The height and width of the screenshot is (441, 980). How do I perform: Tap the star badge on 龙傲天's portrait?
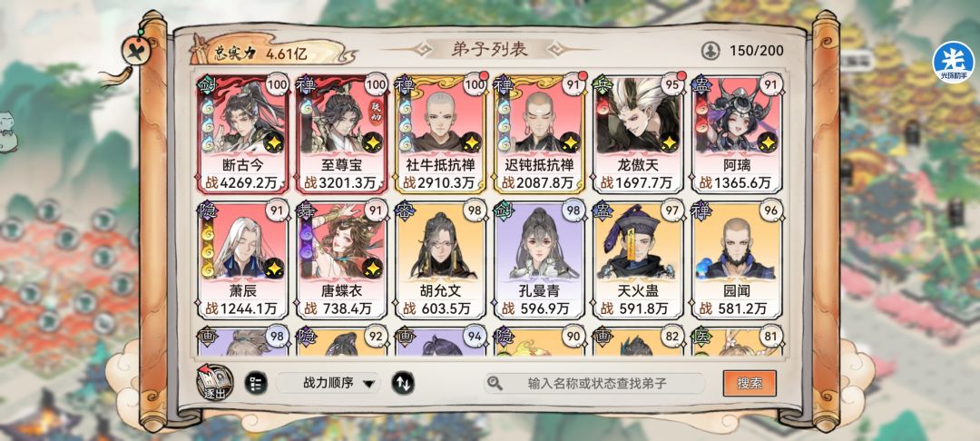coord(669,143)
